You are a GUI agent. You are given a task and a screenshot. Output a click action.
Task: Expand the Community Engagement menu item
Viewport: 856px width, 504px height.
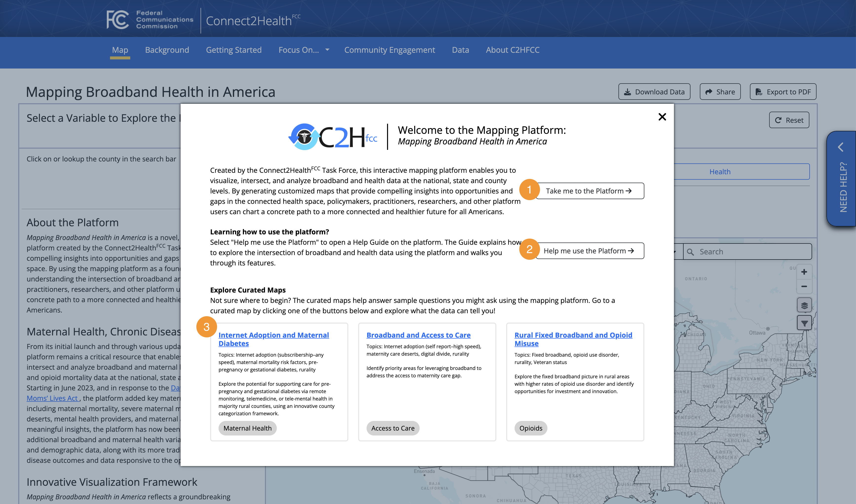tap(390, 49)
